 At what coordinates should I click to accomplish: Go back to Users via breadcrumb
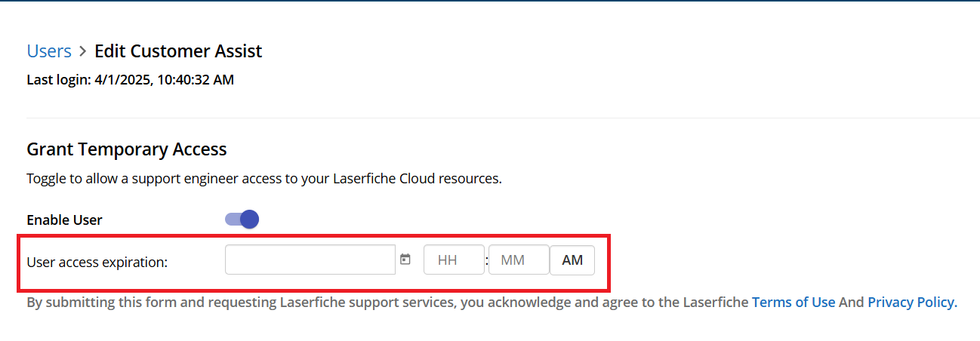coord(49,51)
